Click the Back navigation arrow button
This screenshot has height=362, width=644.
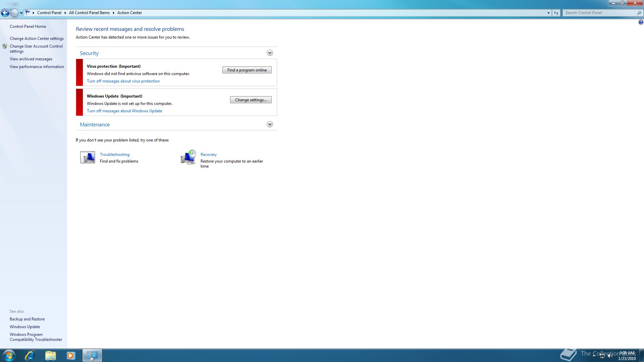[x=5, y=13]
